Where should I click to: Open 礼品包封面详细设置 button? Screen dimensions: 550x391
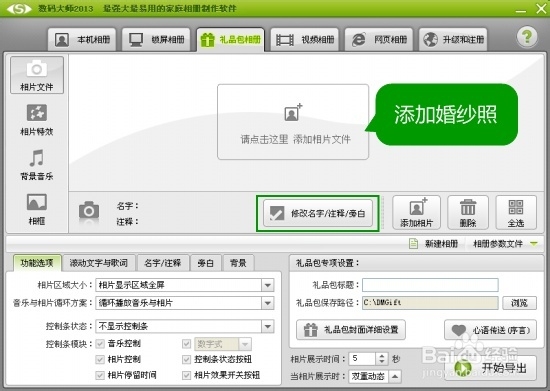point(351,330)
